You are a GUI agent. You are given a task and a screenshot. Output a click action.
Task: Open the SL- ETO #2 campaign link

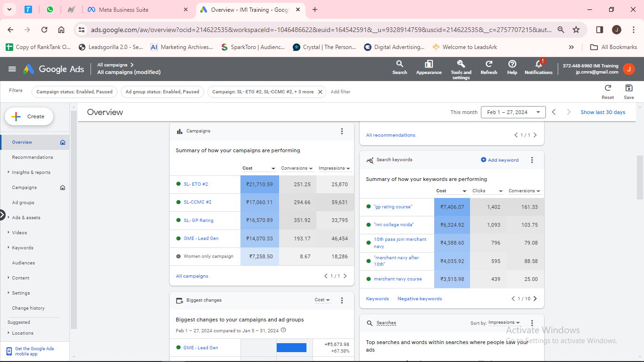click(196, 184)
